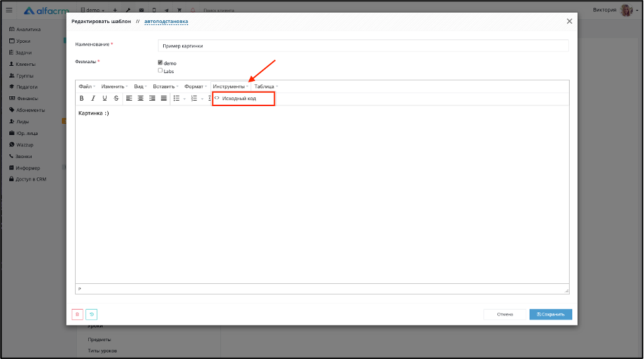Image resolution: width=644 pixels, height=359 pixels.
Task: Toggle bold formatting in the editor toolbar
Action: pyautogui.click(x=82, y=98)
